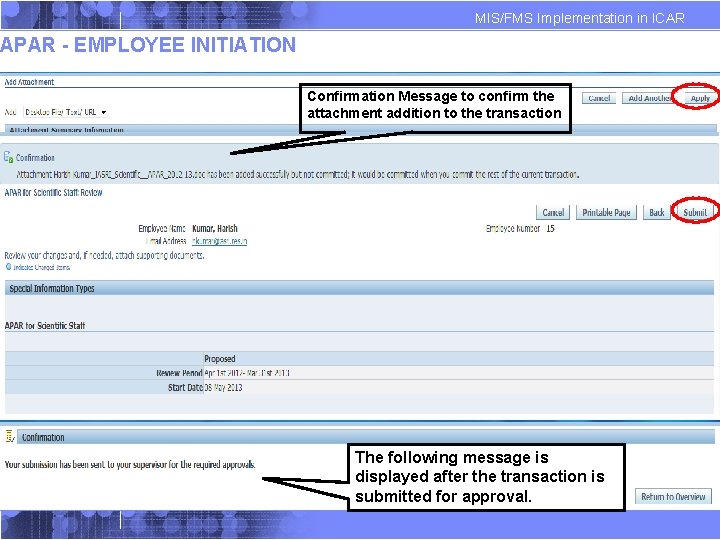Click the 'Attachment Summary Information' header

coord(66,130)
